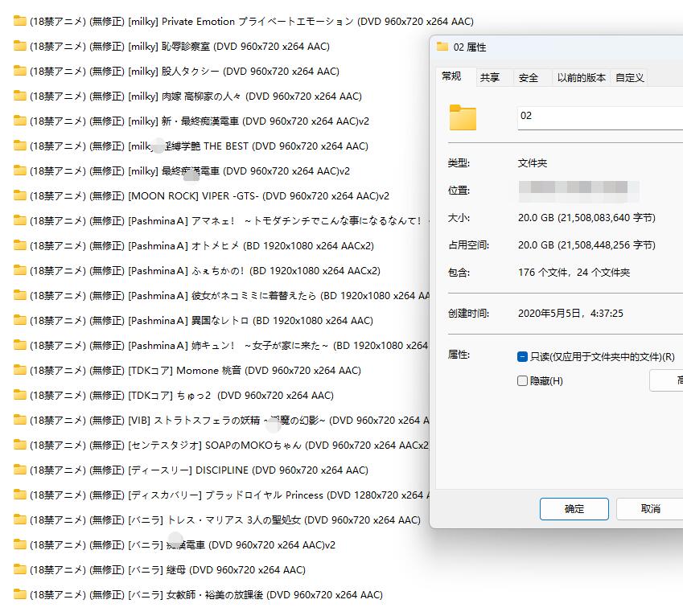The width and height of the screenshot is (683, 616).
Task: Select the VIPER -GTS- folder icon
Action: [x=20, y=196]
